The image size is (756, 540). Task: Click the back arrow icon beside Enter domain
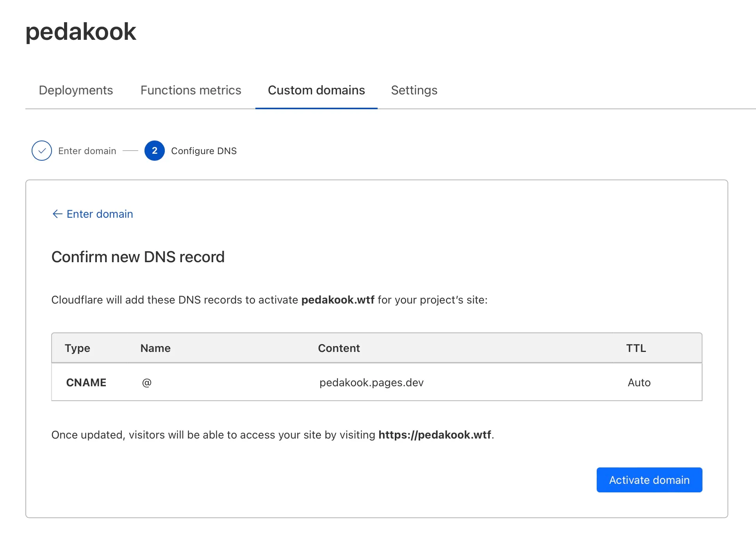(57, 214)
